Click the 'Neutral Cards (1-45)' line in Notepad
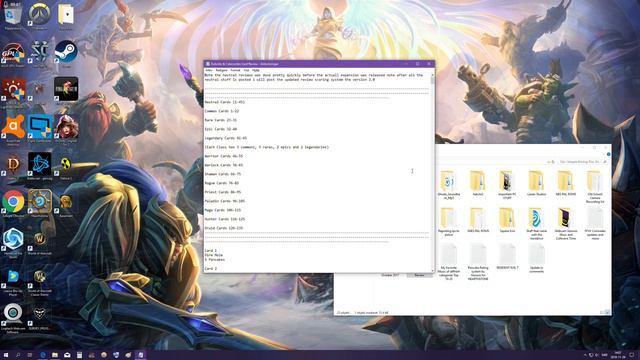 pyautogui.click(x=225, y=102)
